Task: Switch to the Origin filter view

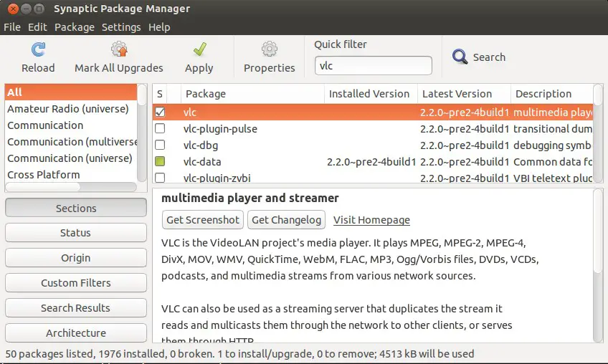Action: click(76, 258)
